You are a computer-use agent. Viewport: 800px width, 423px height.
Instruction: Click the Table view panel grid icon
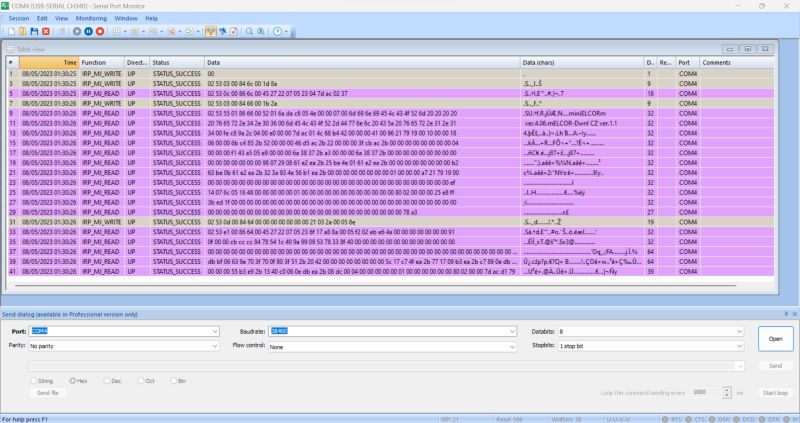tap(10, 49)
